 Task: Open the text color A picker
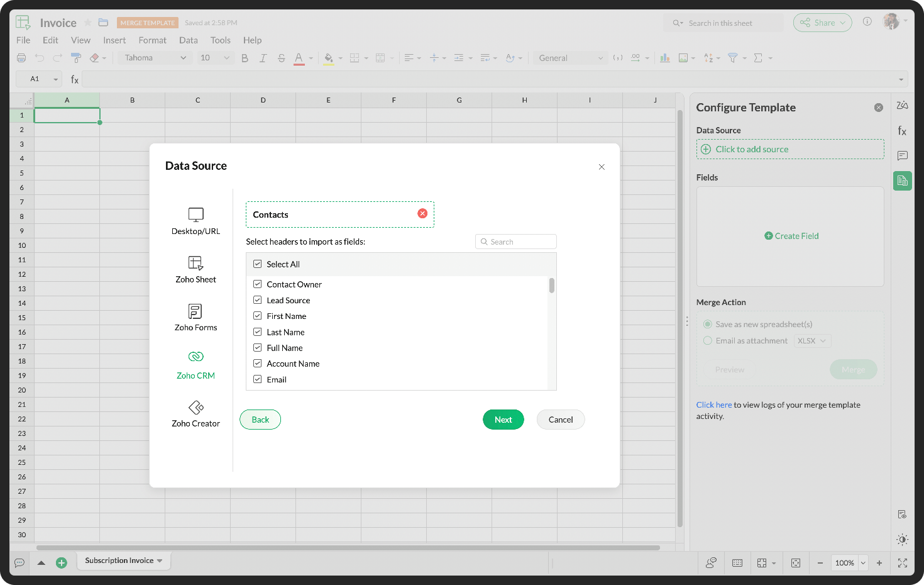click(299, 58)
